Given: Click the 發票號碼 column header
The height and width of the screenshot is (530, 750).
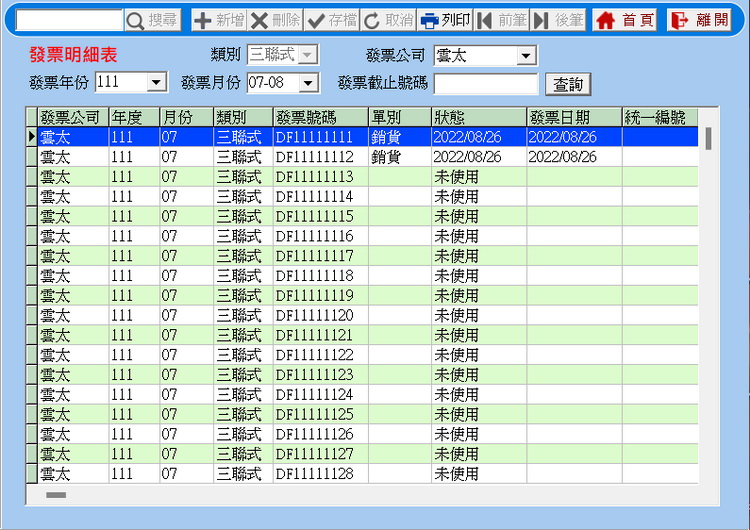Looking at the screenshot, I should tap(320, 117).
